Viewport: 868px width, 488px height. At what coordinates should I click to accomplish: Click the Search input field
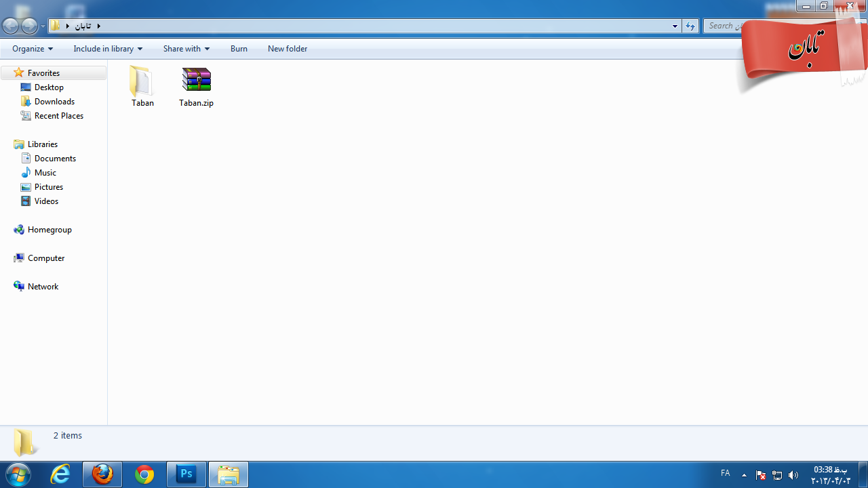point(724,26)
